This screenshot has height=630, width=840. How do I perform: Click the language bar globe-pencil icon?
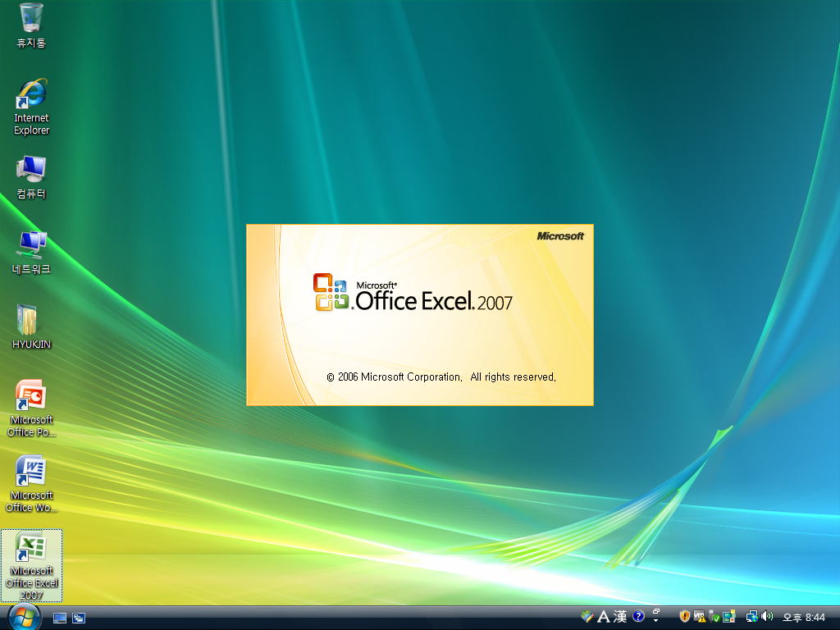(587, 617)
